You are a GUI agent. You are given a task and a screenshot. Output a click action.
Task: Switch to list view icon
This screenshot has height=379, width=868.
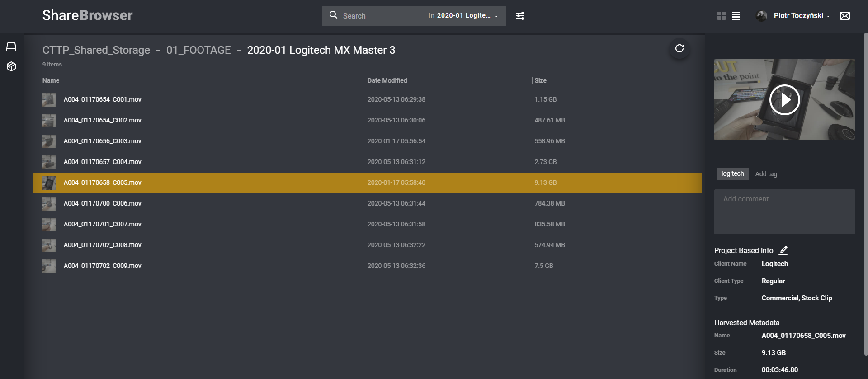click(x=736, y=16)
